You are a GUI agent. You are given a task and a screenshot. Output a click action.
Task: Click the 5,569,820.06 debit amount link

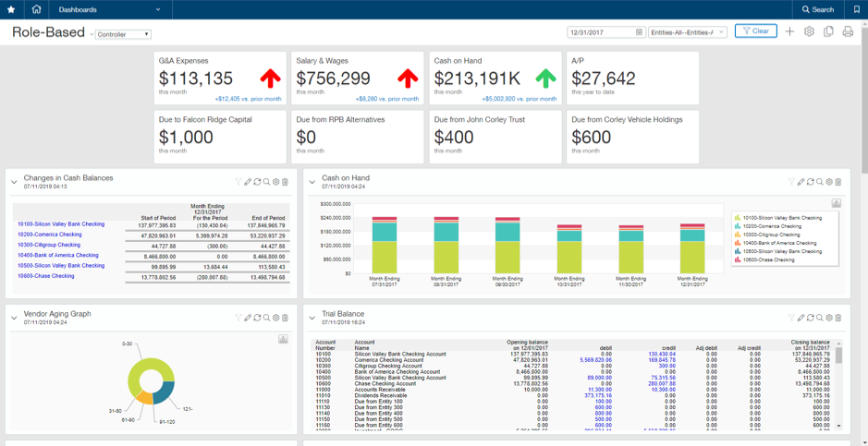pyautogui.click(x=595, y=360)
